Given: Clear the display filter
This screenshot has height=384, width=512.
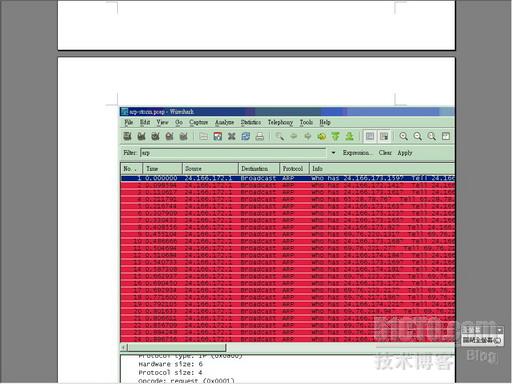Looking at the screenshot, I should (385, 153).
